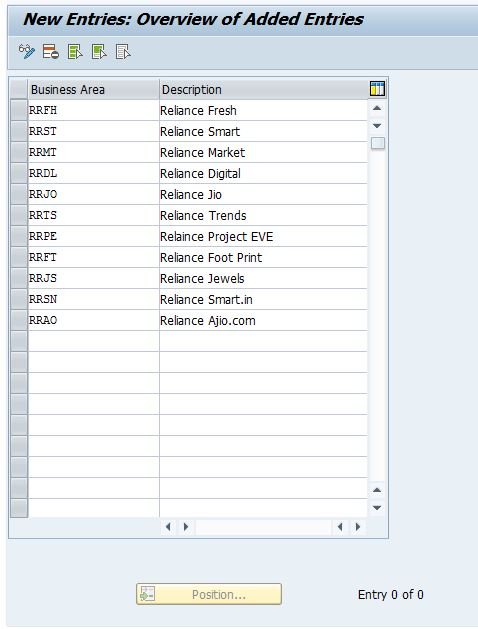The height and width of the screenshot is (629, 478).
Task: Click the RRMT business area cell
Action: [93, 152]
